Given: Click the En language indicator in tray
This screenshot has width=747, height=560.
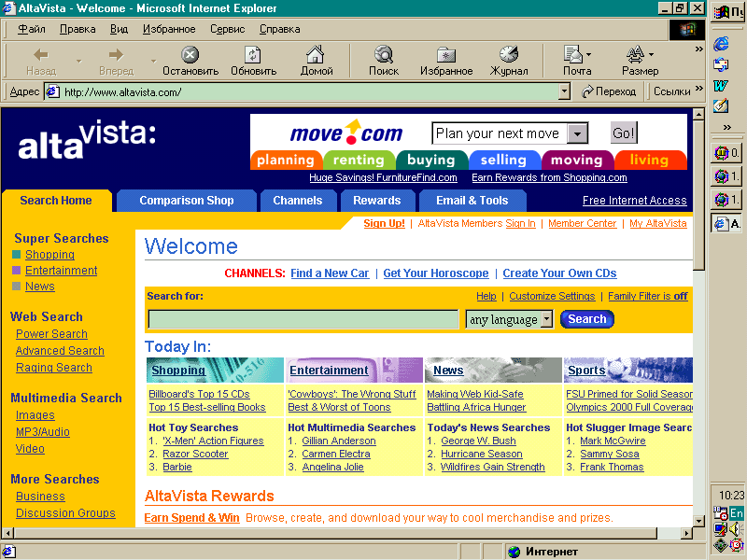Looking at the screenshot, I should point(736,513).
